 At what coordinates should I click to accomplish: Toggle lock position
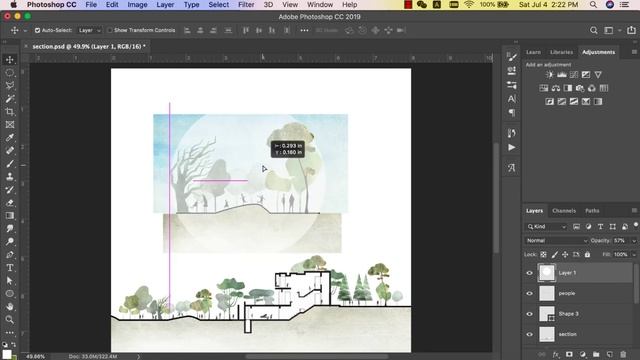[x=565, y=255]
